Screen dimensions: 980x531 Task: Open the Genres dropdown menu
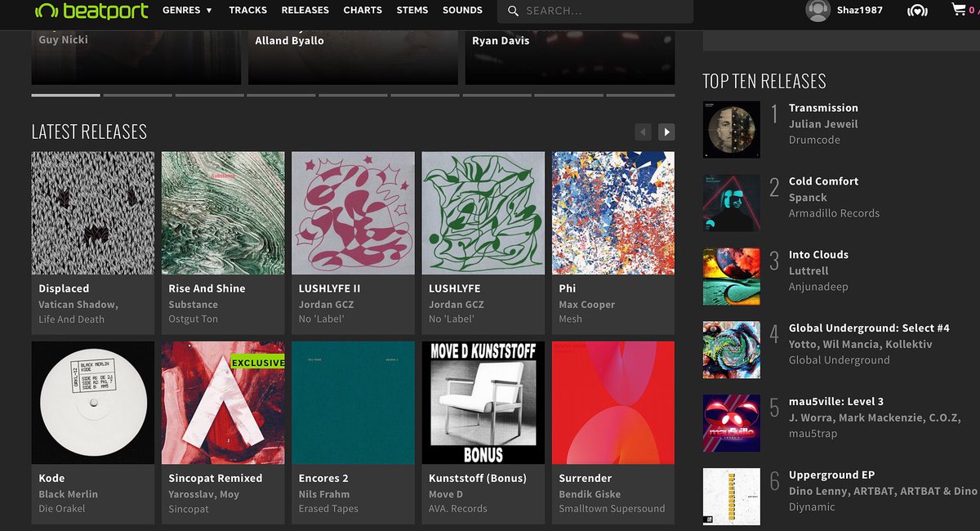187,11
